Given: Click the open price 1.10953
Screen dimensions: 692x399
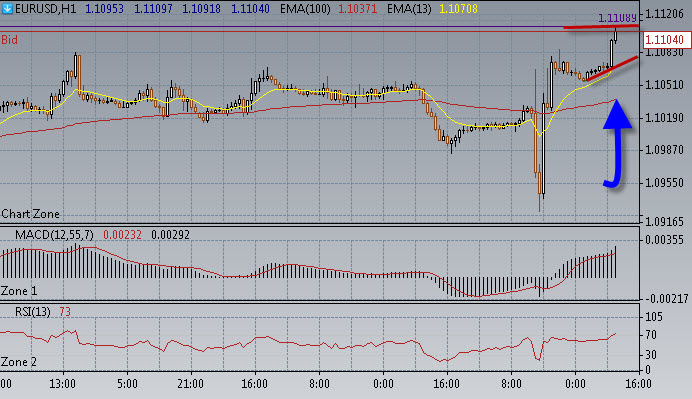Looking at the screenshot, I should tap(104, 9).
